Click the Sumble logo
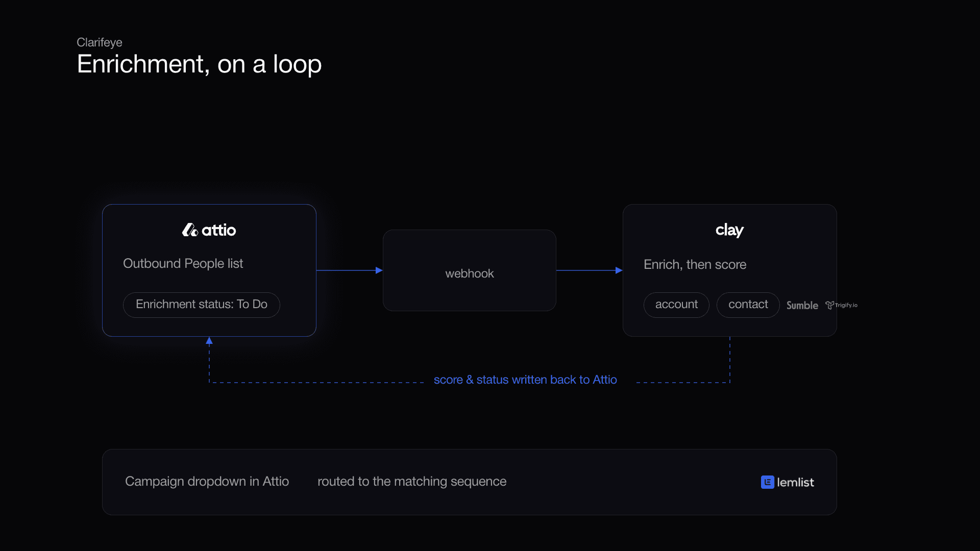 [x=802, y=305]
